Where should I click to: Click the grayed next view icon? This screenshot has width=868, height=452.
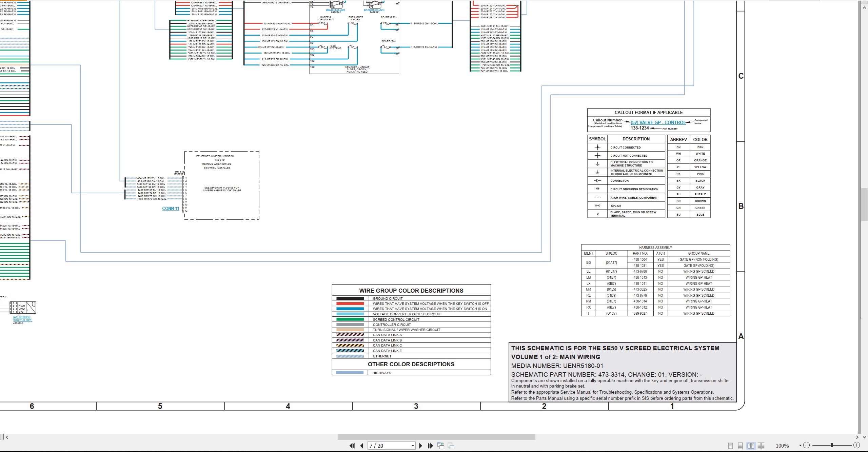(451, 446)
